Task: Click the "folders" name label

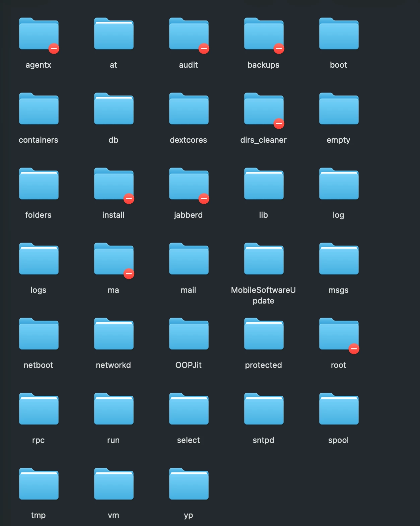Action: click(39, 215)
